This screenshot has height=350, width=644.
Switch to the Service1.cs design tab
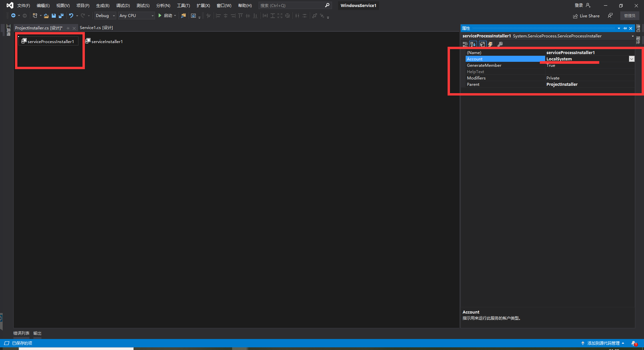click(x=96, y=28)
